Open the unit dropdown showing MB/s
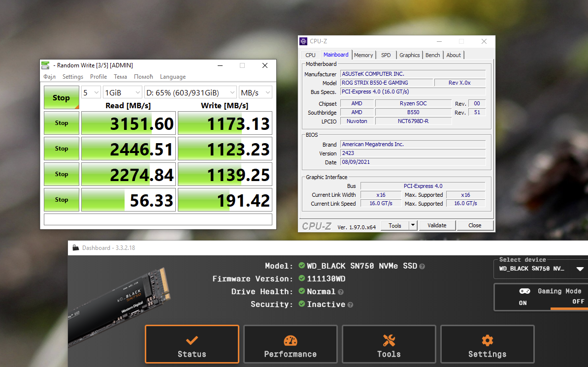Image resolution: width=588 pixels, height=367 pixels. click(256, 92)
